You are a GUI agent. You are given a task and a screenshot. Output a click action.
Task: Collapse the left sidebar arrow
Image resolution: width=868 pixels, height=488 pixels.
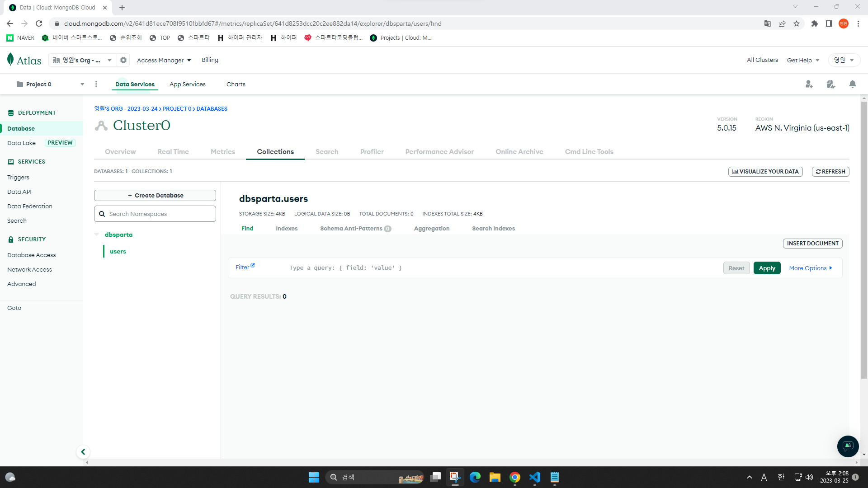click(83, 452)
